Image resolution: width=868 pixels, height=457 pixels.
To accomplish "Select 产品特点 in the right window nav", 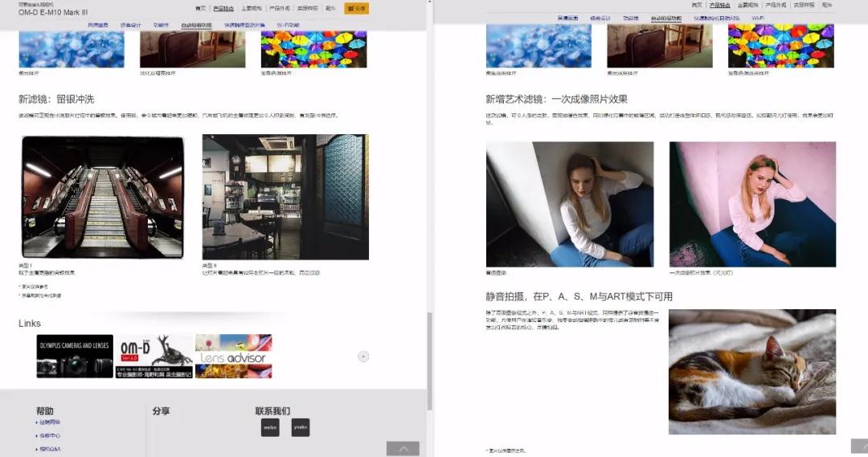I will pos(719,5).
